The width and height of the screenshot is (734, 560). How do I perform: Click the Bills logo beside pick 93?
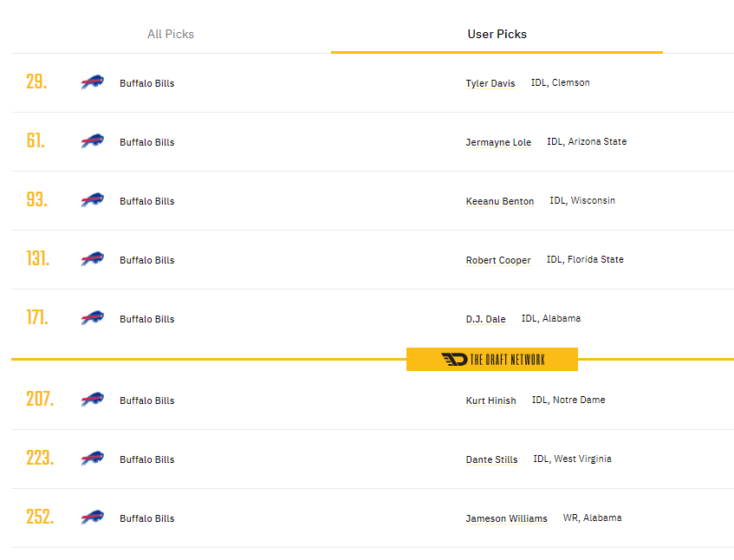click(x=92, y=200)
